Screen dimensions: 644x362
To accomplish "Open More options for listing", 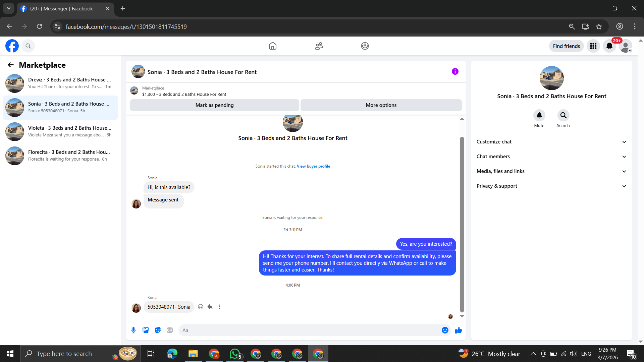I will pos(381,105).
